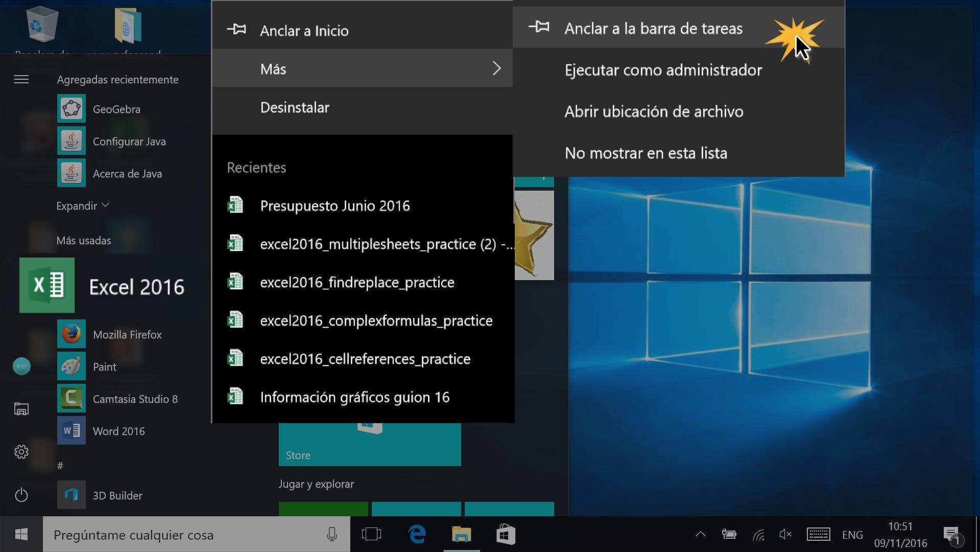The width and height of the screenshot is (980, 552).
Task: Click the hamburger menu icon in Start
Action: coord(21,79)
